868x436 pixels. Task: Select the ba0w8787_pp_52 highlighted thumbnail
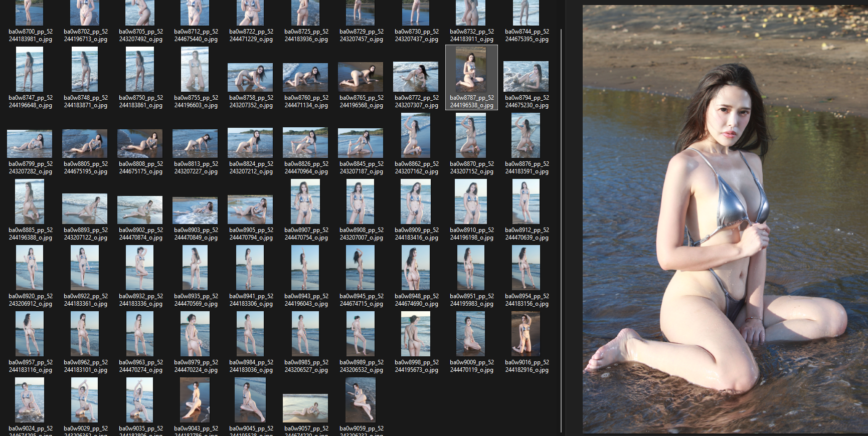coord(471,69)
